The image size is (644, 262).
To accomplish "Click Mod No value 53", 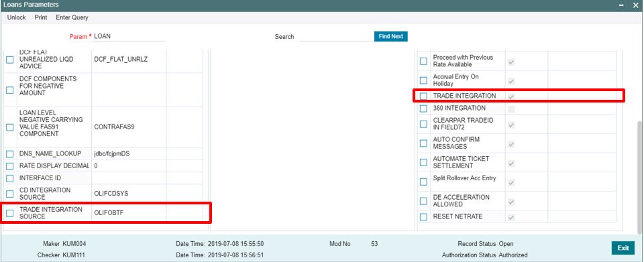I will tap(374, 243).
